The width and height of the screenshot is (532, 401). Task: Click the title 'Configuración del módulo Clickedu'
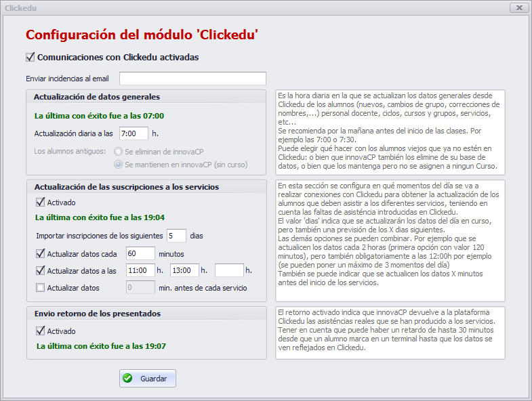coord(142,35)
